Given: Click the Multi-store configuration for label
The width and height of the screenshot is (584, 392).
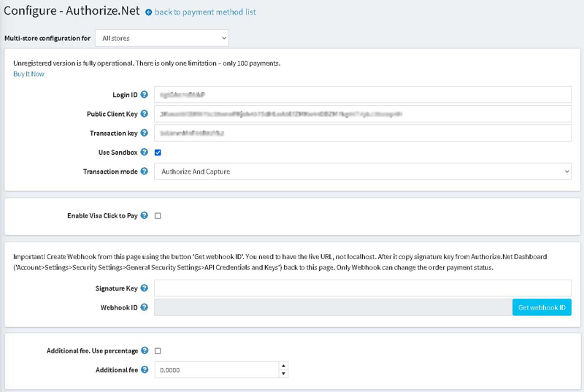Looking at the screenshot, I should pyautogui.click(x=47, y=39).
